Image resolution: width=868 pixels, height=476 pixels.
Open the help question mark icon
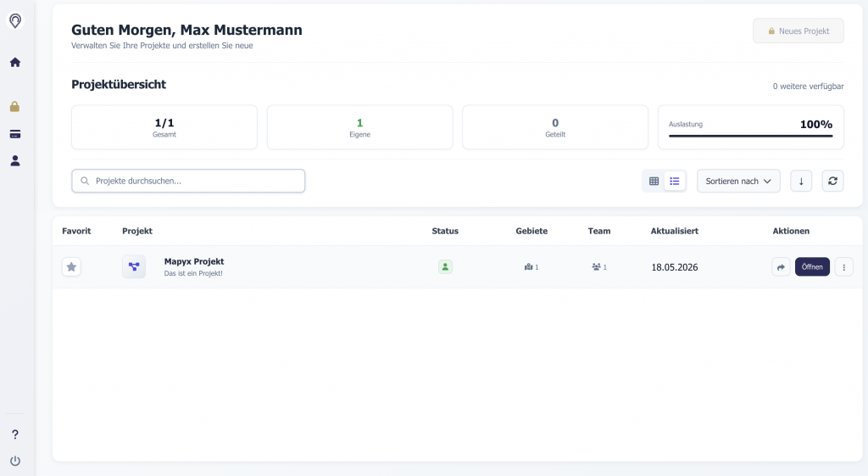click(x=15, y=434)
